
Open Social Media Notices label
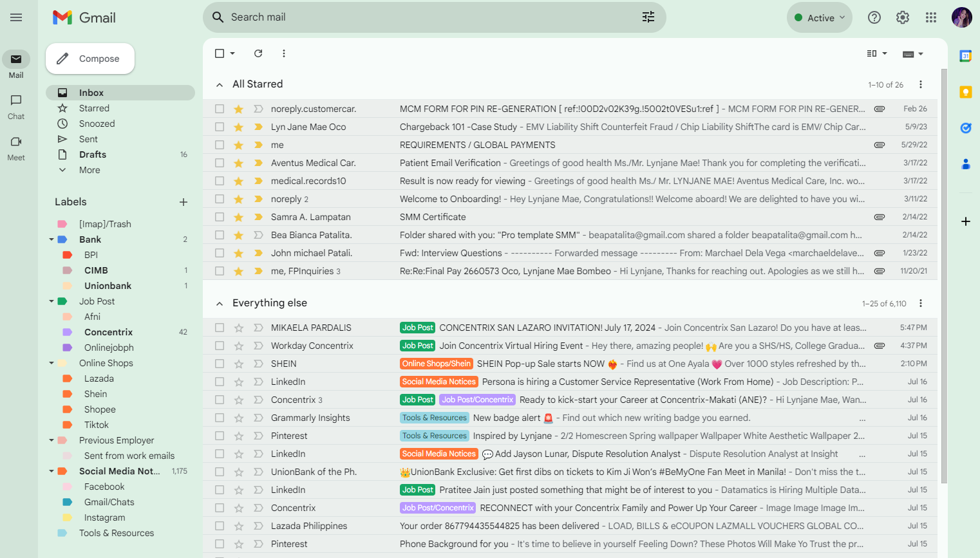(x=120, y=471)
